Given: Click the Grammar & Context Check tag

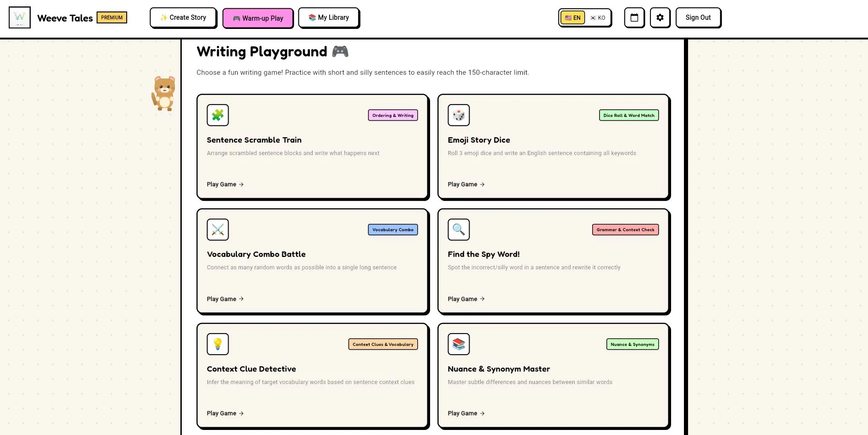Looking at the screenshot, I should click(x=625, y=229).
